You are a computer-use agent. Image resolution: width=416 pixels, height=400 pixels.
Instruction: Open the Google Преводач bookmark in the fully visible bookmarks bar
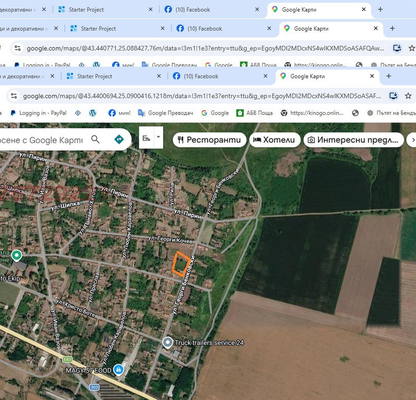165,113
